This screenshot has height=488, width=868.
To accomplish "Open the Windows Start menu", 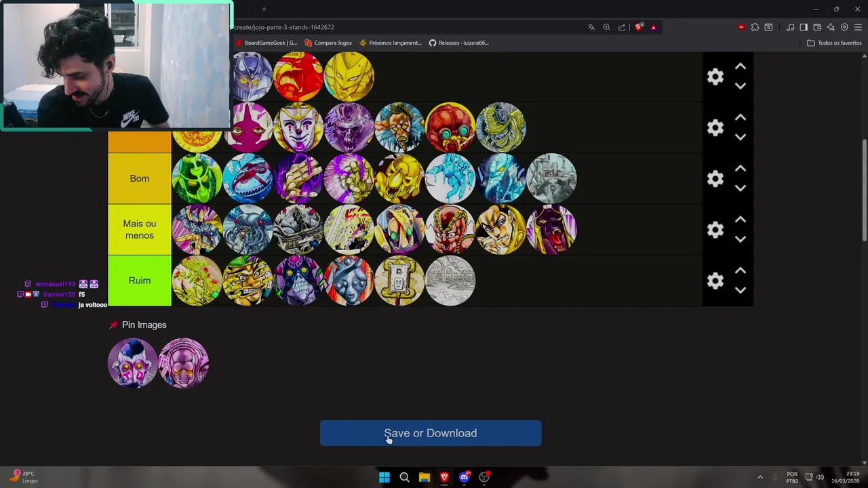I will (x=384, y=477).
